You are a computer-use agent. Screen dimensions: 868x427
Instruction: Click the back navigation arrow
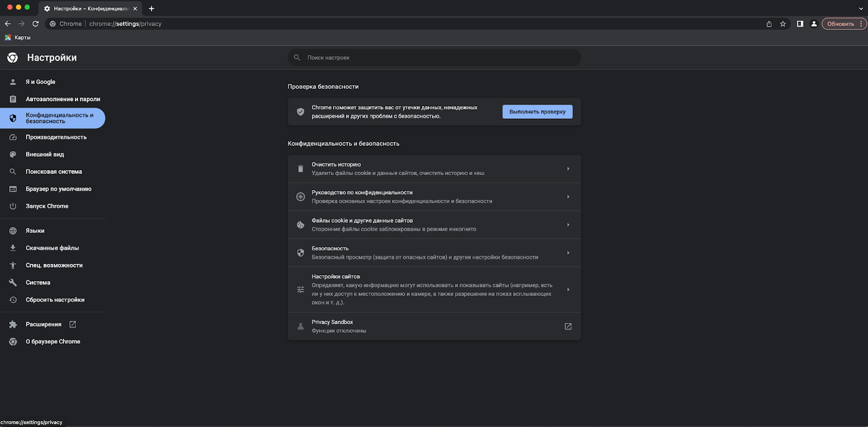click(8, 24)
